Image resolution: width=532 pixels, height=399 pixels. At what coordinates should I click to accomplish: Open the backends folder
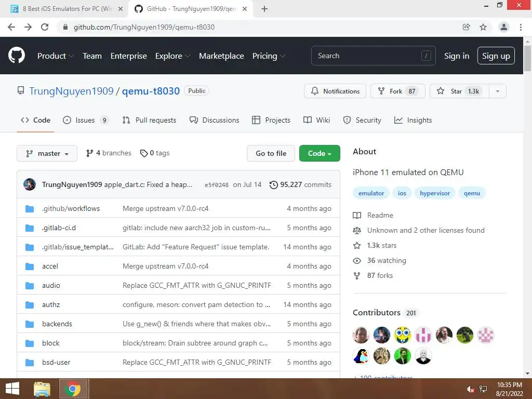pyautogui.click(x=57, y=324)
